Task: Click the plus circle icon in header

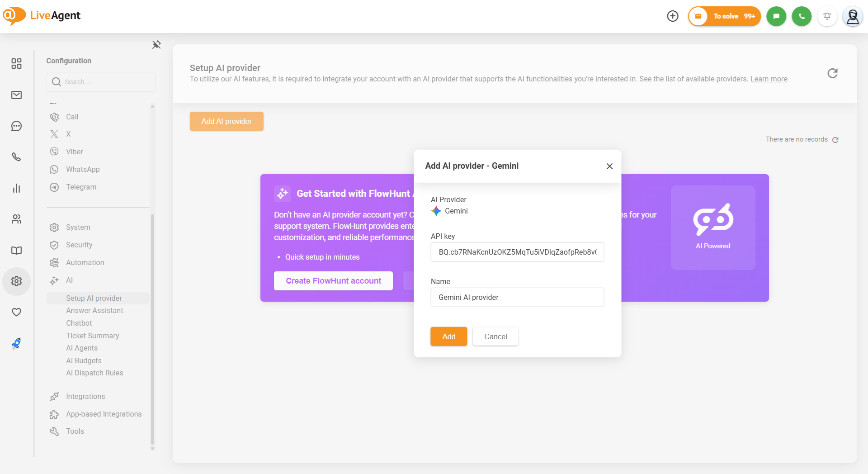Action: point(673,16)
